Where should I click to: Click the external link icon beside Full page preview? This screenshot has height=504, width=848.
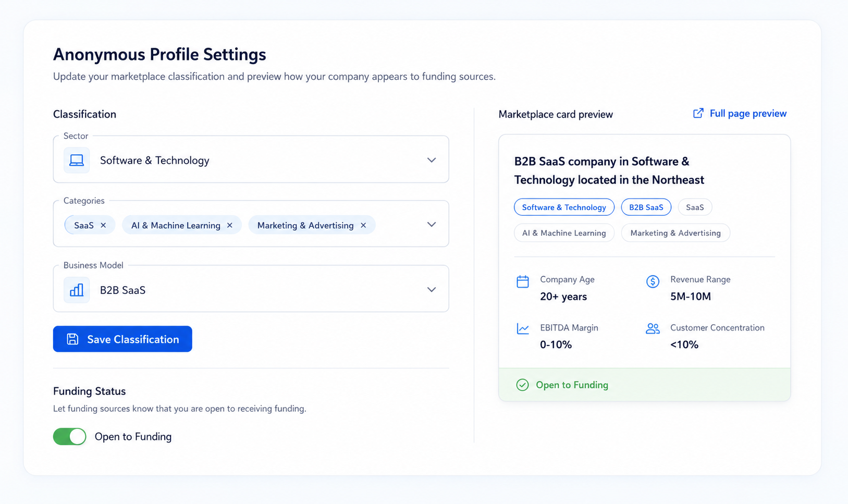coord(698,114)
